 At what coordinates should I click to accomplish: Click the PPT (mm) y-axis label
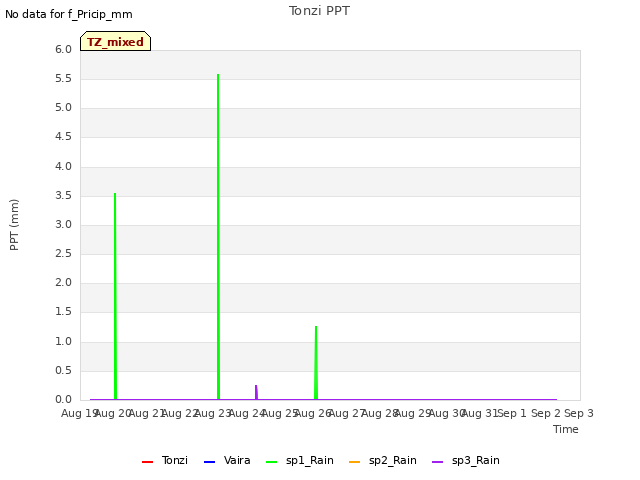coord(14,225)
